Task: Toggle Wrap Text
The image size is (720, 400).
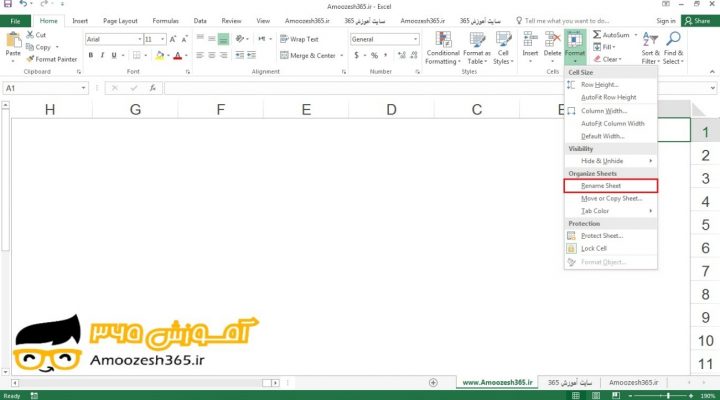Action: click(x=299, y=39)
